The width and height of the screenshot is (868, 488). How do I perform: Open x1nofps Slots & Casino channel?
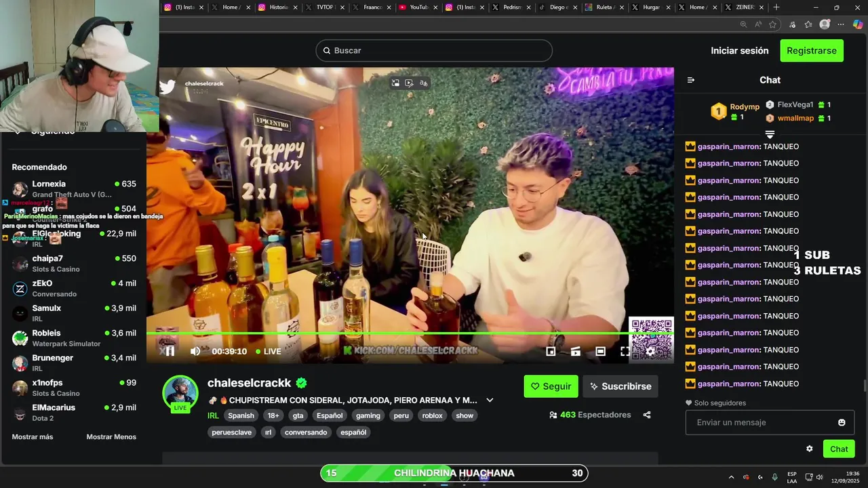click(x=73, y=388)
